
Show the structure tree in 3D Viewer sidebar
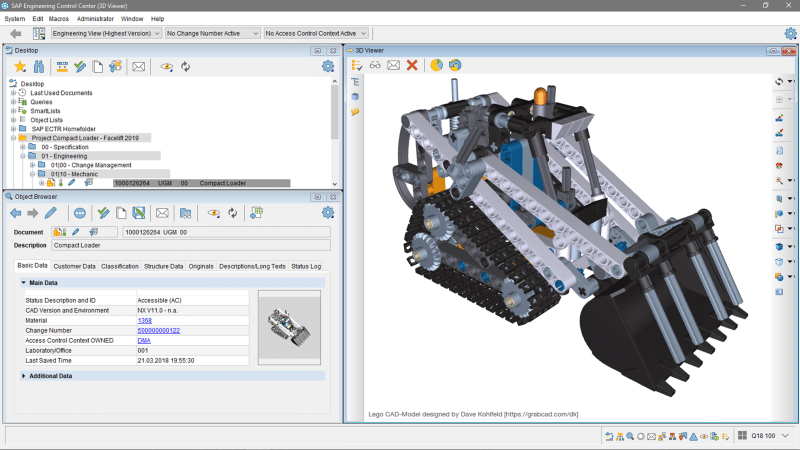(355, 82)
